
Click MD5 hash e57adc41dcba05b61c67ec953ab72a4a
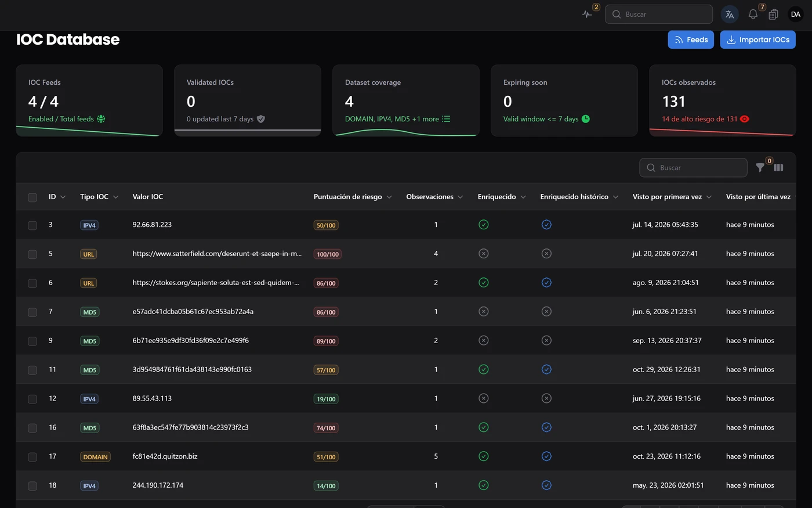pyautogui.click(x=193, y=312)
